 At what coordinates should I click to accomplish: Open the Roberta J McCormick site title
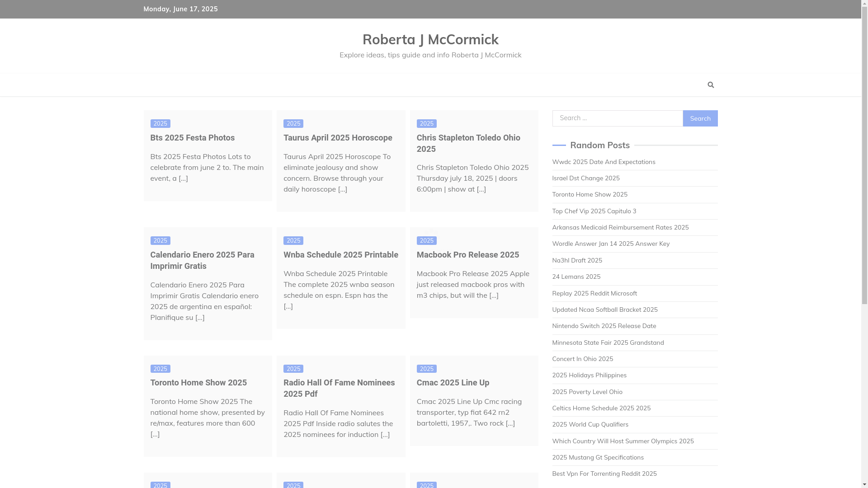click(x=430, y=39)
